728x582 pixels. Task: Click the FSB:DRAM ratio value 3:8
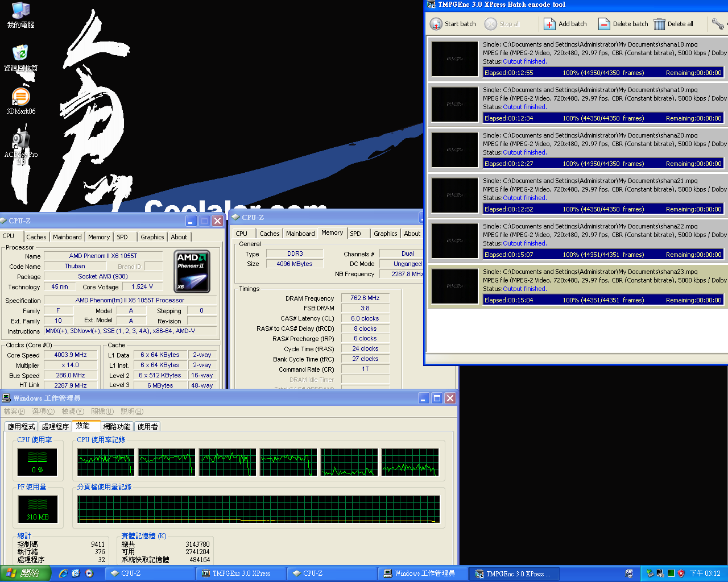click(x=365, y=308)
